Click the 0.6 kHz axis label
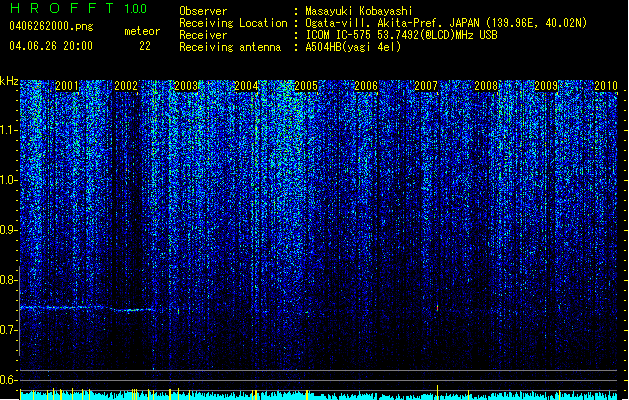629x400 pixels. (x=8, y=380)
